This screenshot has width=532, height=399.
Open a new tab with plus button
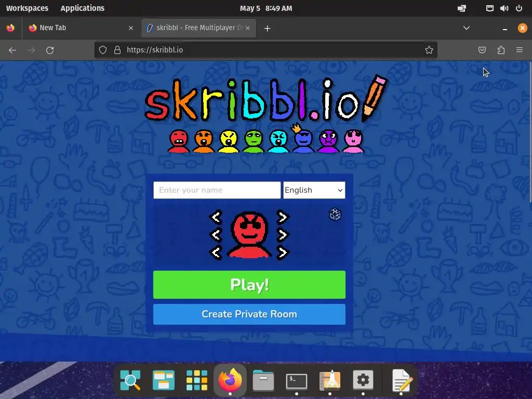click(x=268, y=29)
